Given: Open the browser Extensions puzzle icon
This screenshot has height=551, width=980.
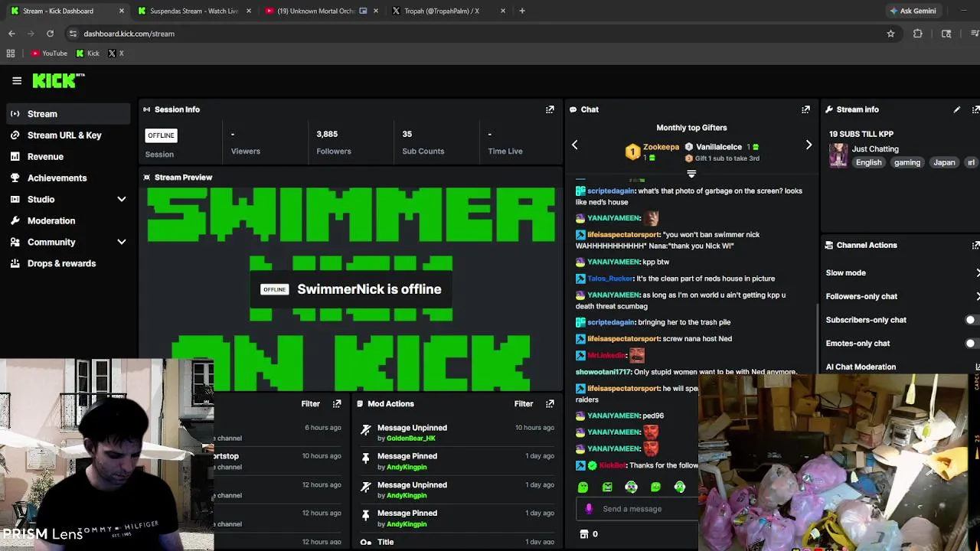Looking at the screenshot, I should point(918,34).
